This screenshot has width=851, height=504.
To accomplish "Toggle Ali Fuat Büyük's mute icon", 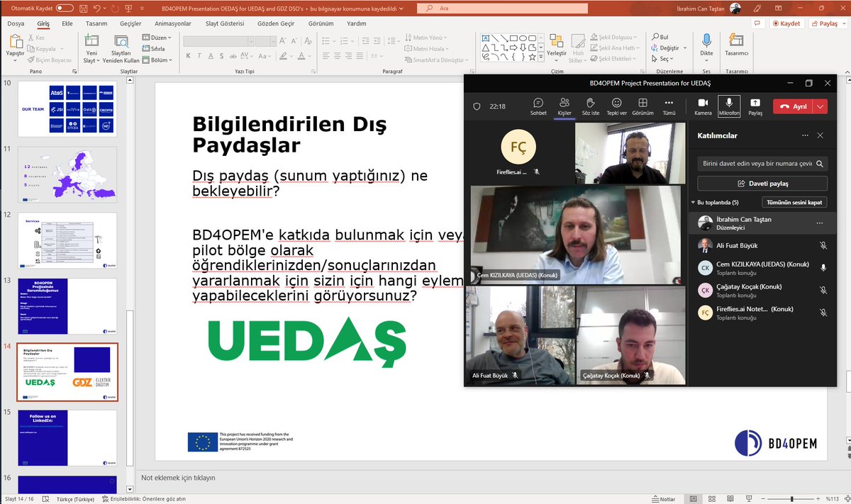I will point(823,245).
